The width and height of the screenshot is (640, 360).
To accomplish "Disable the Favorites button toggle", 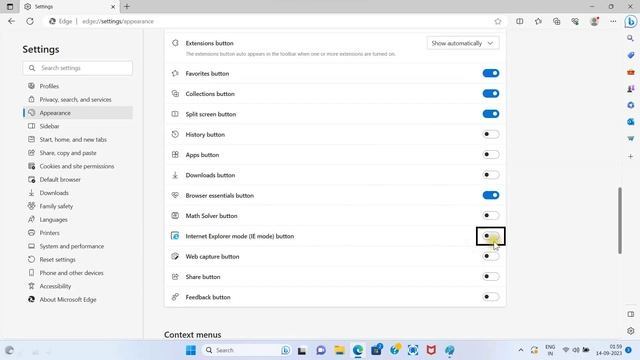I will click(x=491, y=73).
